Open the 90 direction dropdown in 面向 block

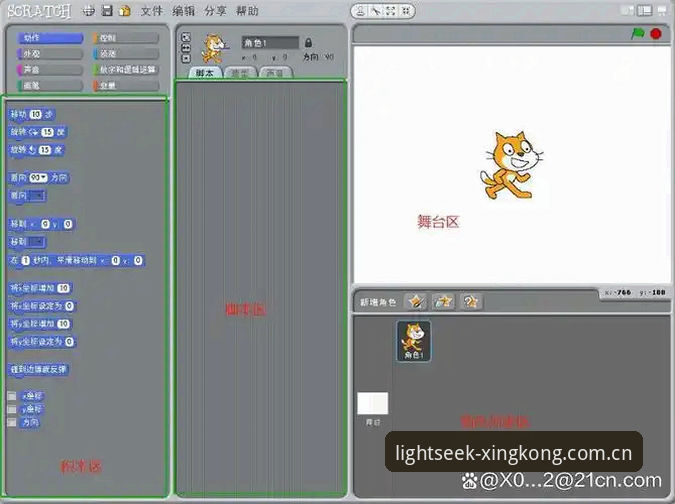[38, 177]
